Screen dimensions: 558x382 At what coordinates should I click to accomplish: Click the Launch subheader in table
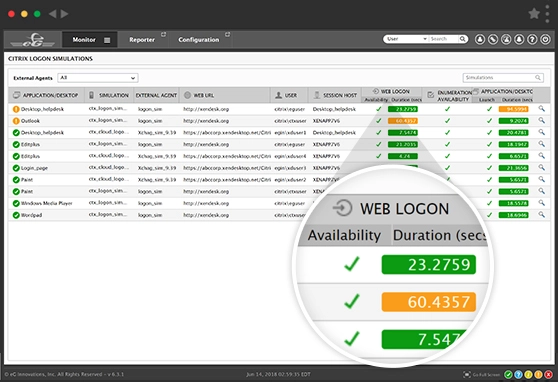(x=486, y=100)
